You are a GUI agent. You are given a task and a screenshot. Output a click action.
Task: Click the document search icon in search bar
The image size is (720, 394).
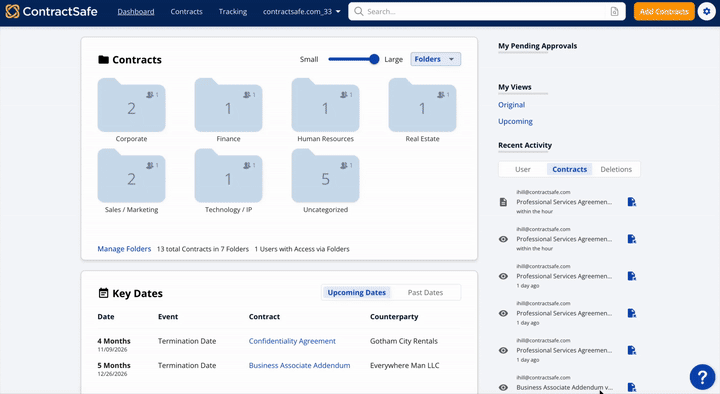[614, 11]
